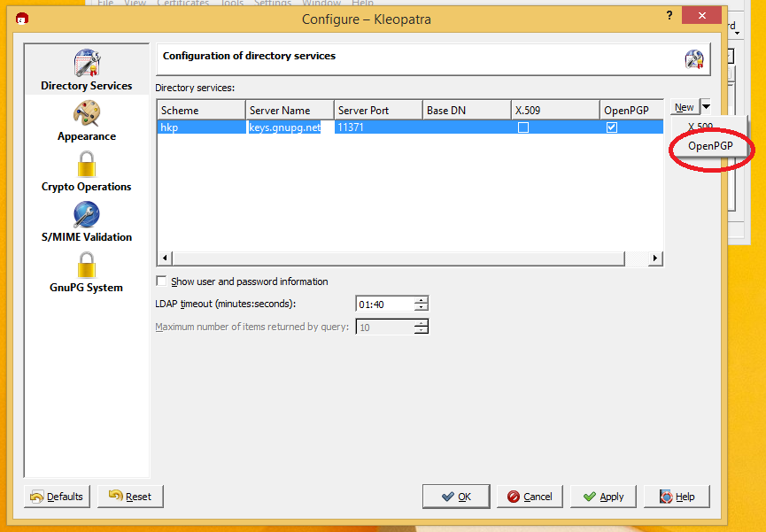Expand the New button dropdown arrow

(x=706, y=106)
